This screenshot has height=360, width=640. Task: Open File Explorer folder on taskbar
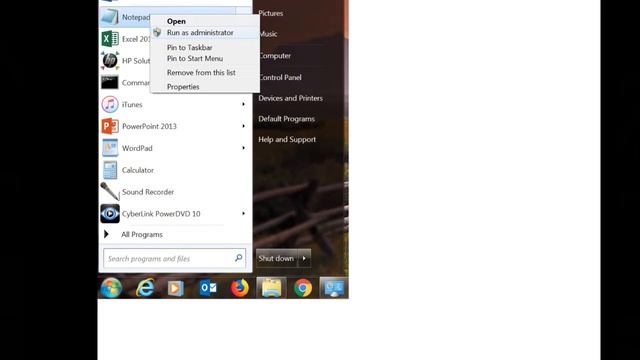[x=271, y=288]
